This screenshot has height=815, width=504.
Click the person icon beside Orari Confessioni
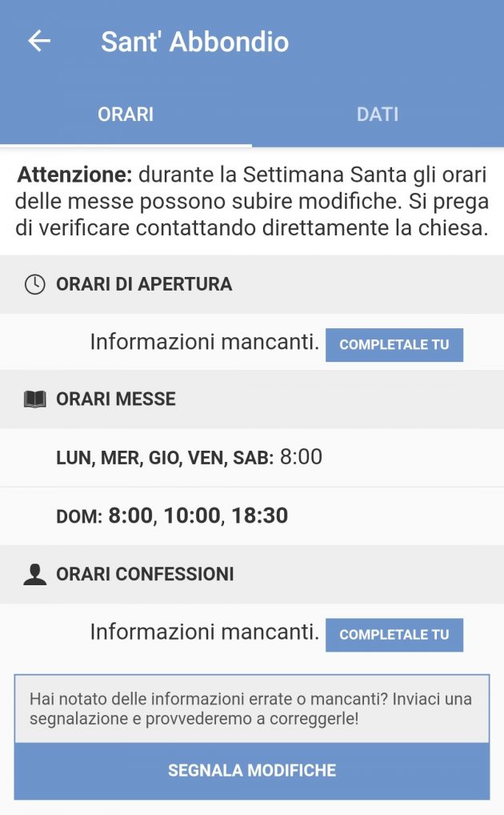34,574
